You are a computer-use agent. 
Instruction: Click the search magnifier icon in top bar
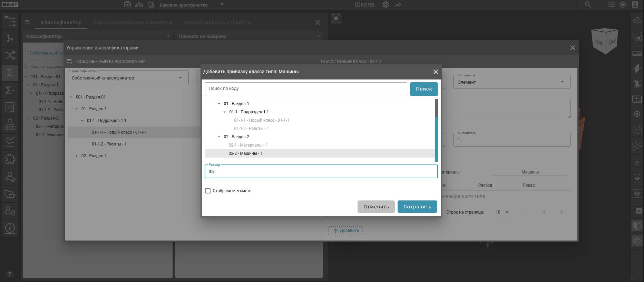click(588, 4)
